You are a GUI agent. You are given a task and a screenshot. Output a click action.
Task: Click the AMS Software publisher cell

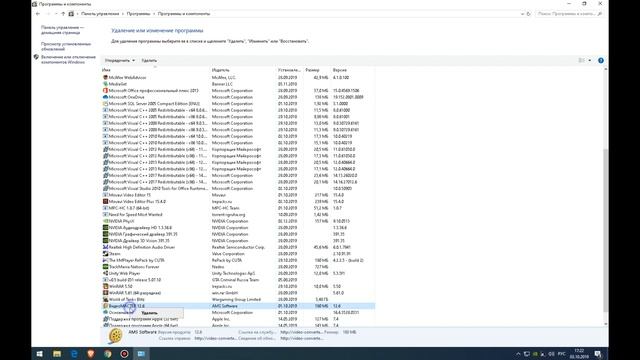[x=224, y=306]
